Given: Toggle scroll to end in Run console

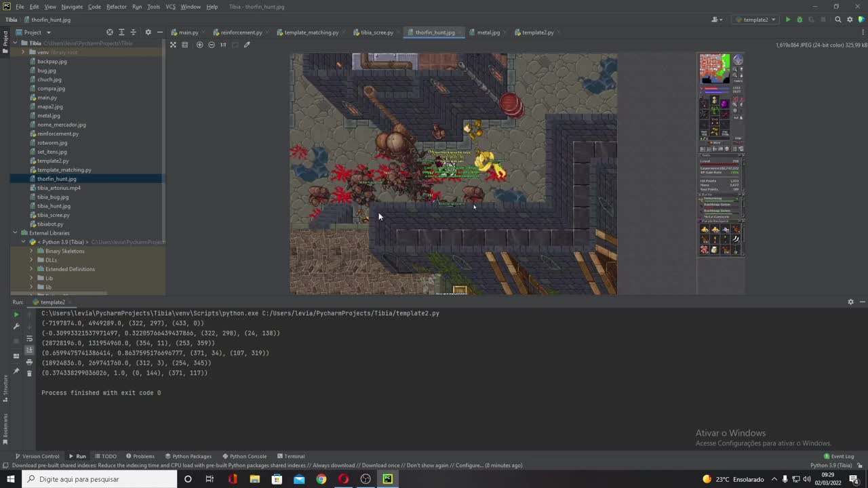Looking at the screenshot, I should pyautogui.click(x=29, y=350).
